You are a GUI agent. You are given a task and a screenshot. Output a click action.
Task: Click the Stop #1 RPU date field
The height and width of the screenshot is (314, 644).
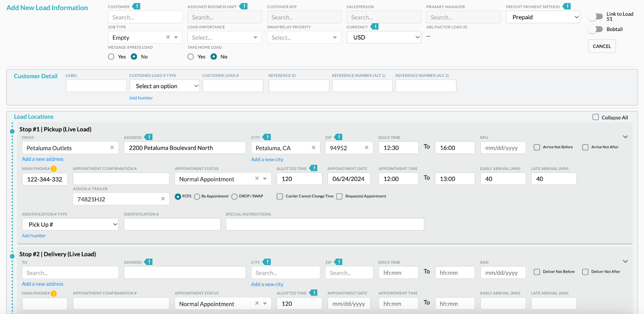[x=503, y=148]
